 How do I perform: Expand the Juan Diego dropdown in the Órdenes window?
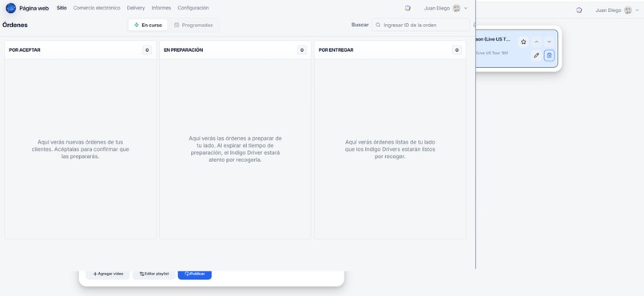click(466, 8)
